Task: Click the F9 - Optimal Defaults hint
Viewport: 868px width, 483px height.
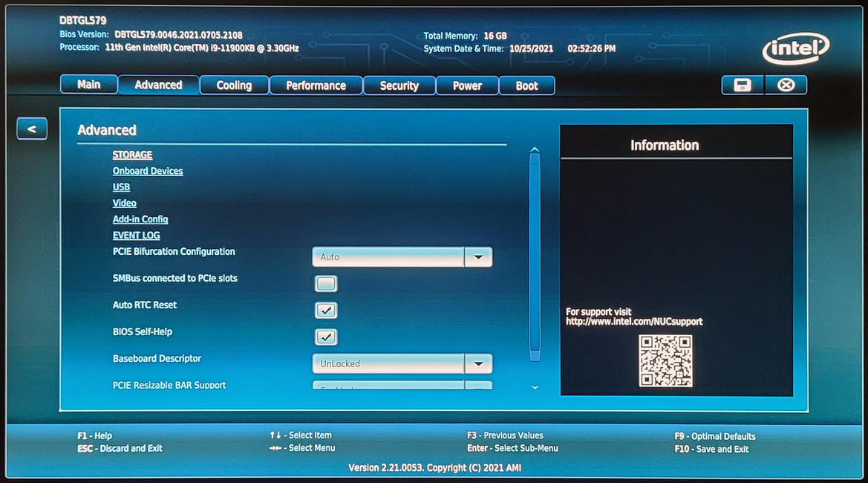Action: pos(715,436)
